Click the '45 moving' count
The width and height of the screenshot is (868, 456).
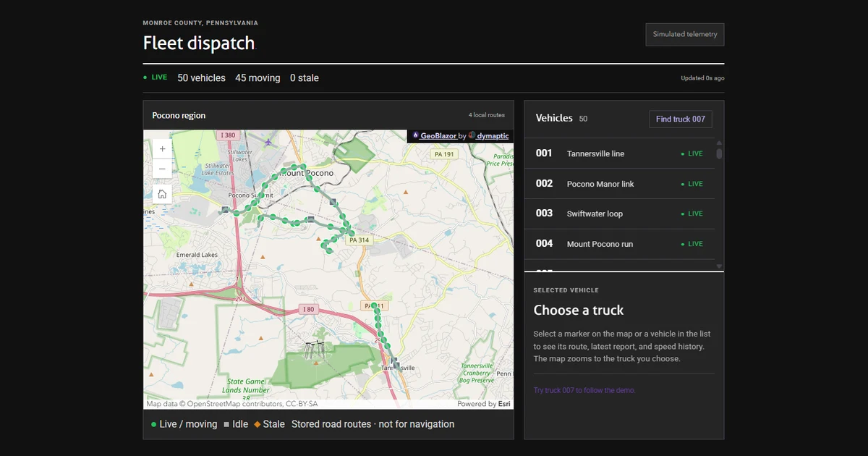[258, 77]
